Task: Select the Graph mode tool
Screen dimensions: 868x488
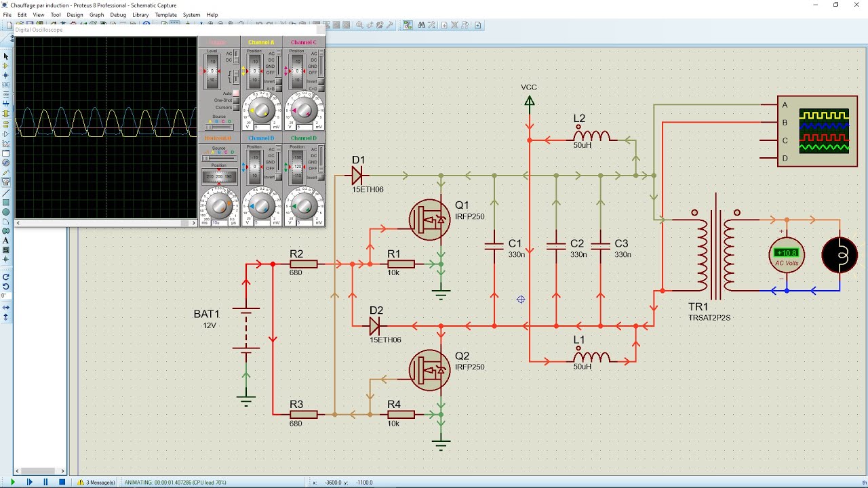Action: pos(6,144)
